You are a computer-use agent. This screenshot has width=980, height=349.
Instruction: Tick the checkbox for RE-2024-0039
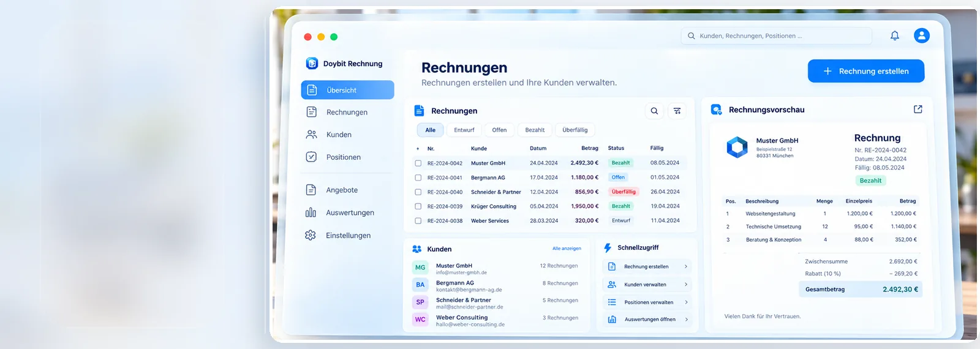point(418,206)
